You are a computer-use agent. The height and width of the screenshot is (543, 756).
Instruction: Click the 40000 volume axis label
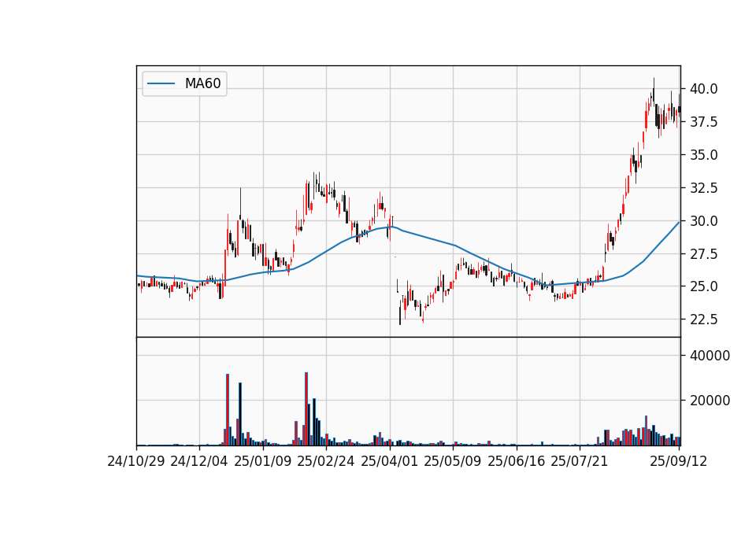(710, 356)
